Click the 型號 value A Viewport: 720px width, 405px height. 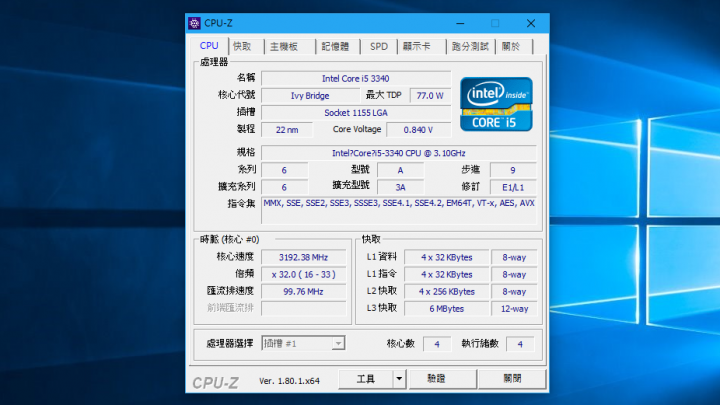(x=400, y=170)
